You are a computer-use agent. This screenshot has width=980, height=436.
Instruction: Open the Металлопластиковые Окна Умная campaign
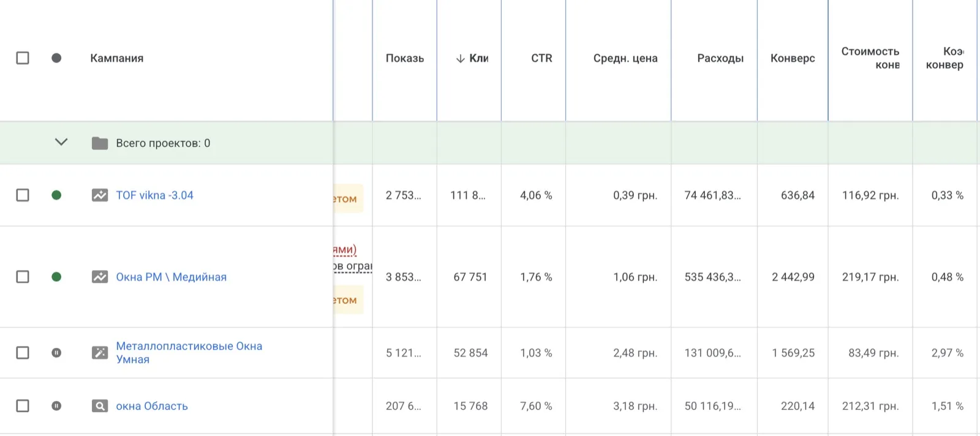[189, 353]
